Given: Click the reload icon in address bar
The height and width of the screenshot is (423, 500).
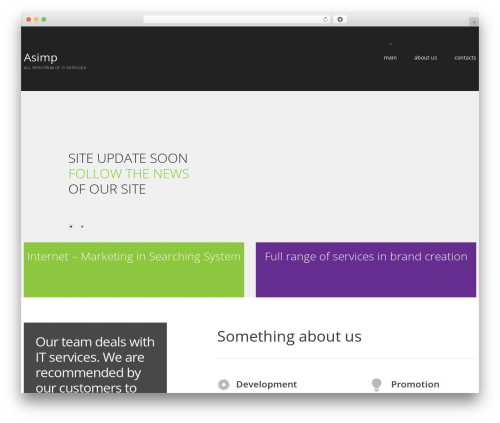Looking at the screenshot, I should click(x=325, y=20).
